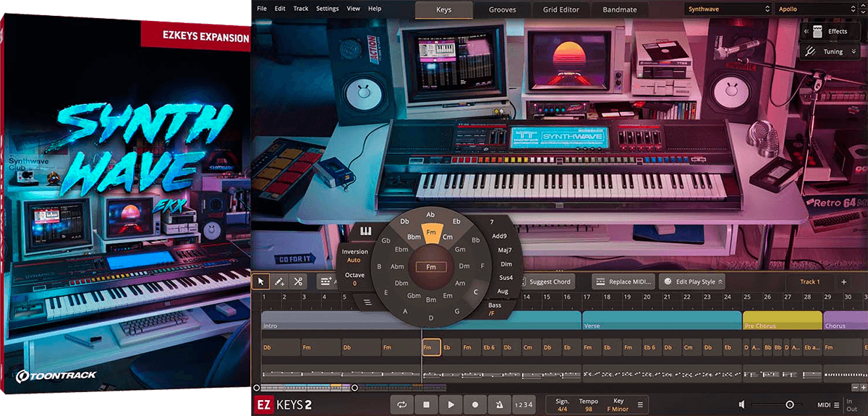Switch to the Grooves tab
Viewport: 868px width, 416px height.
click(503, 9)
